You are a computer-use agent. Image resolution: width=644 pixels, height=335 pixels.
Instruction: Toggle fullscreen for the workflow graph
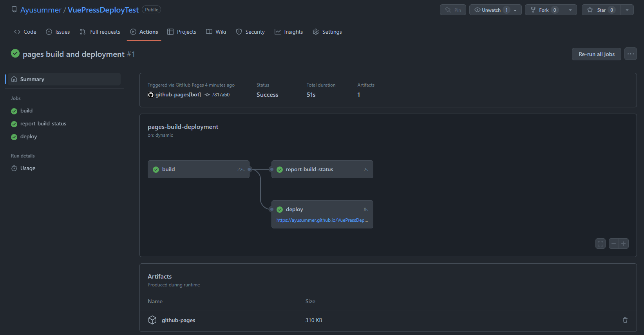pyautogui.click(x=601, y=244)
